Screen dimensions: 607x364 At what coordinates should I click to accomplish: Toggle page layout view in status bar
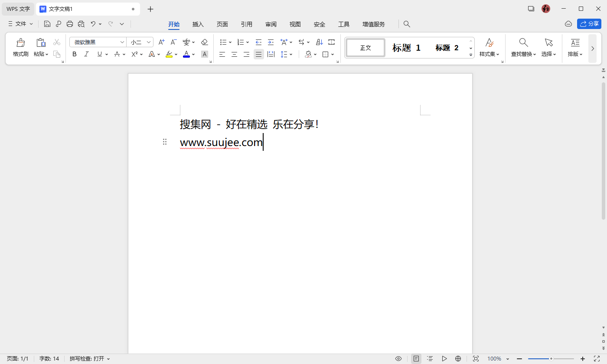click(x=416, y=359)
